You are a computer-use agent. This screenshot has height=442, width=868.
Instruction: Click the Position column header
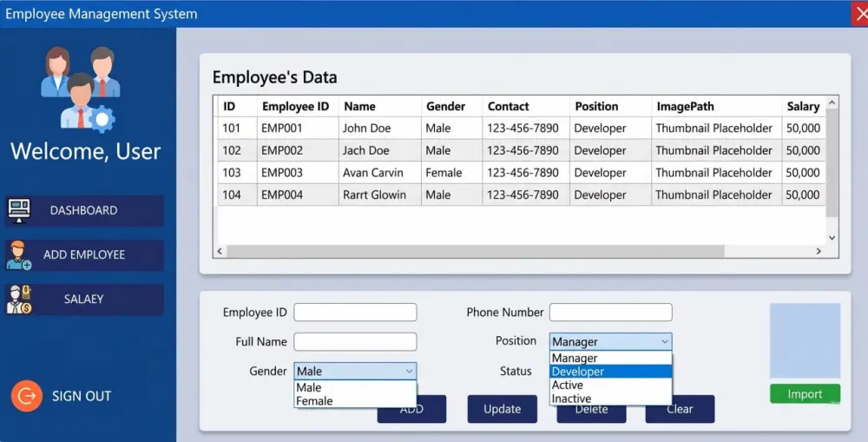click(610, 106)
